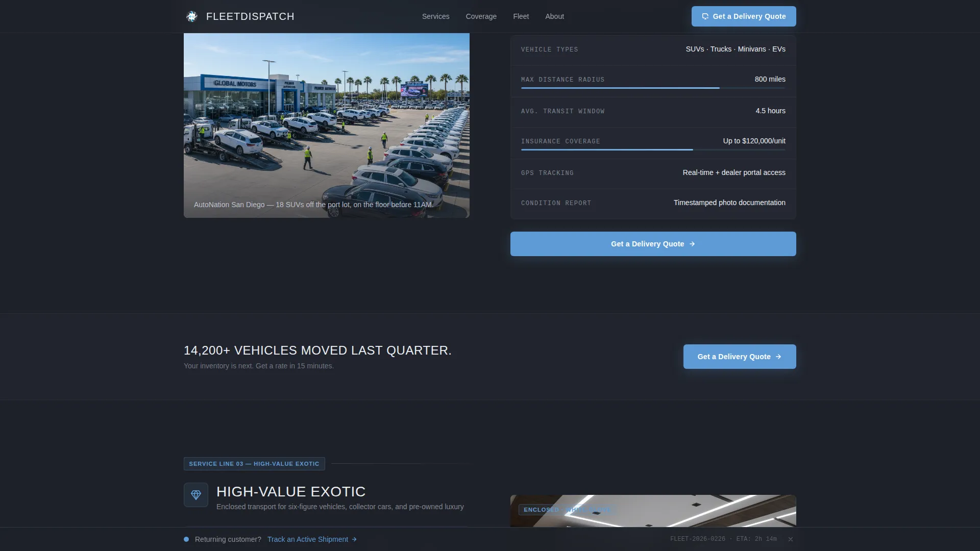Click the Service Line 03 — High-Value Exotic badge
This screenshot has height=551, width=980.
tap(254, 464)
